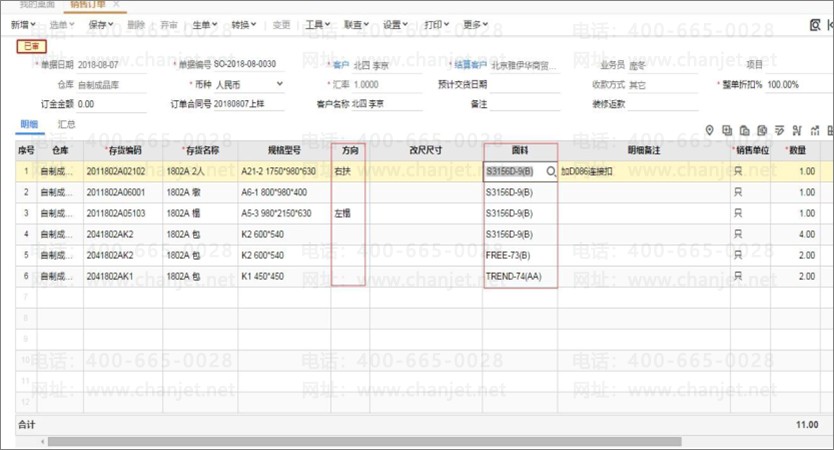This screenshot has height=450, width=834.
Task: Click the 明细备注 column header
Action: (644, 151)
